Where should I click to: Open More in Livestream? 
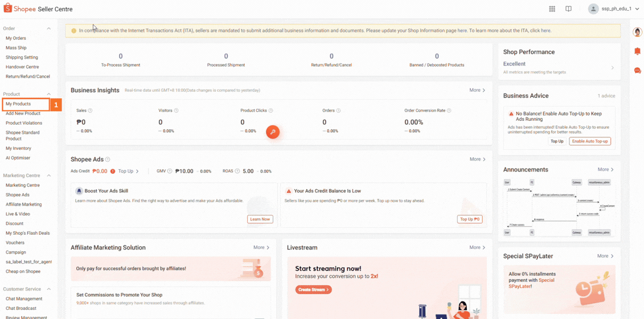coord(477,247)
